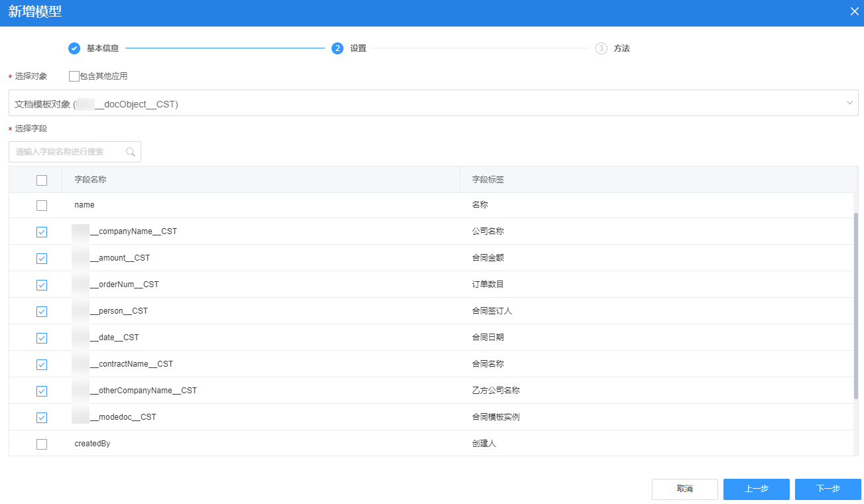Click the 上一步 button

(757, 489)
